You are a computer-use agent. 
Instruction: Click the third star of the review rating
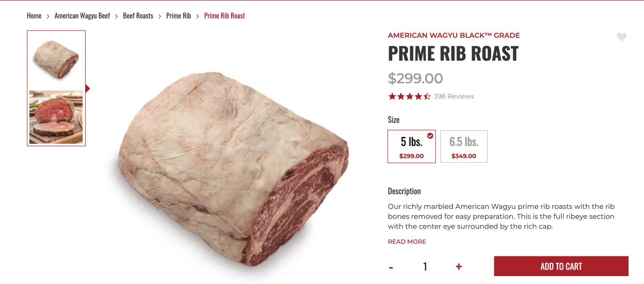pyautogui.click(x=409, y=96)
